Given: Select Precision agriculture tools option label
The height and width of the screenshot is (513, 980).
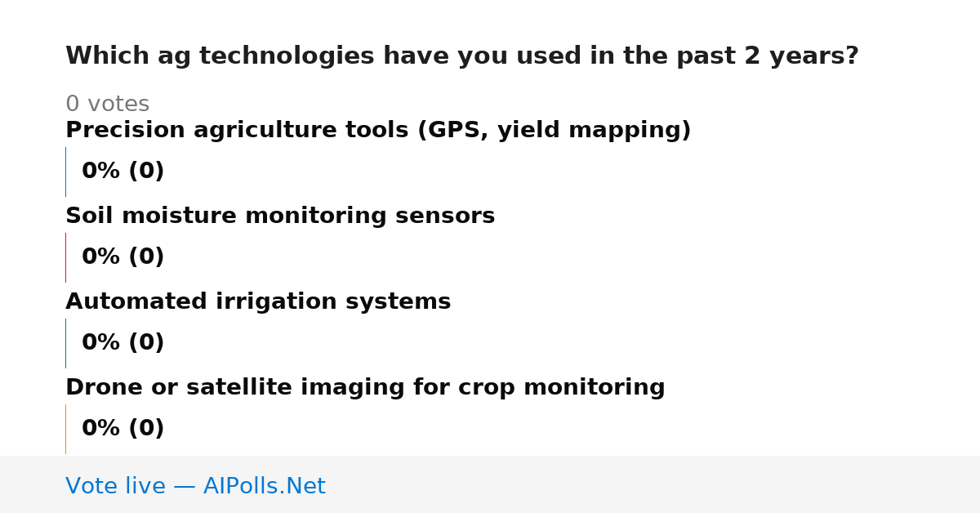Looking at the screenshot, I should point(378,131).
